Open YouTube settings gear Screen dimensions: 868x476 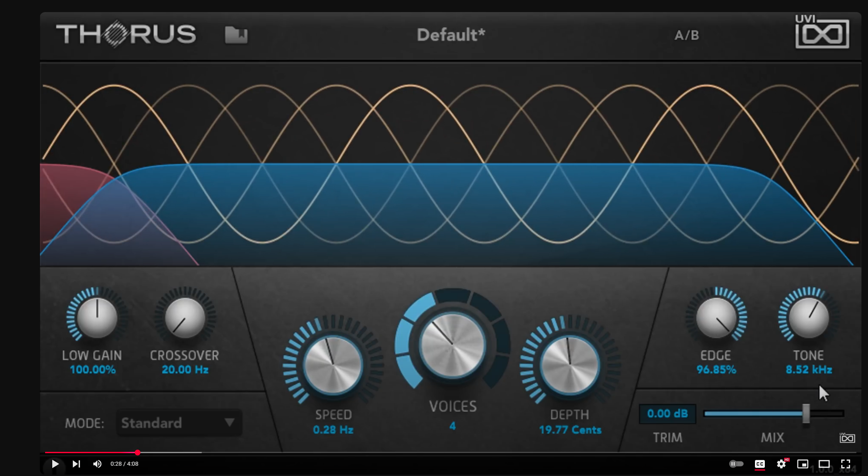781,464
